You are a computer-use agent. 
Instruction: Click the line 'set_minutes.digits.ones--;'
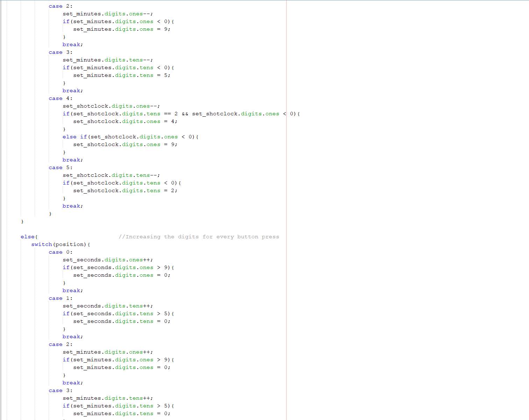coord(108,14)
